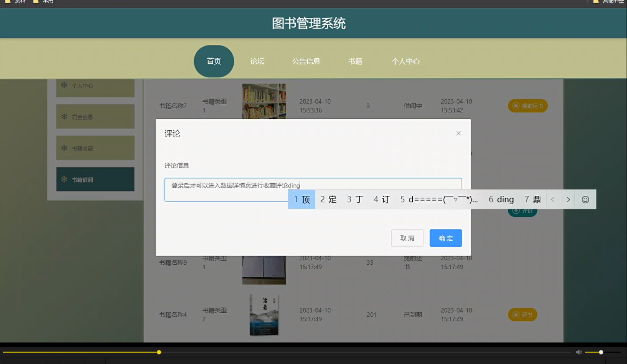The height and width of the screenshot is (364, 627).
Task: Open the 其他书签 folder icon
Action: (x=596, y=2)
